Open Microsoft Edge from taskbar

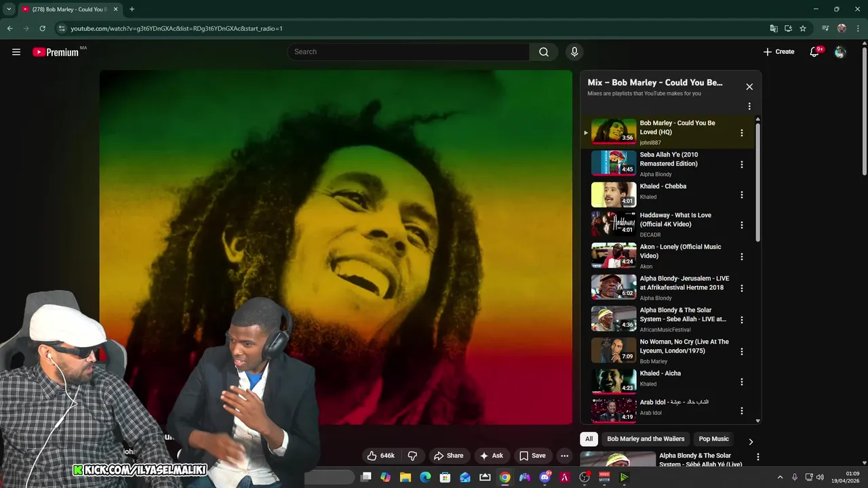425,477
